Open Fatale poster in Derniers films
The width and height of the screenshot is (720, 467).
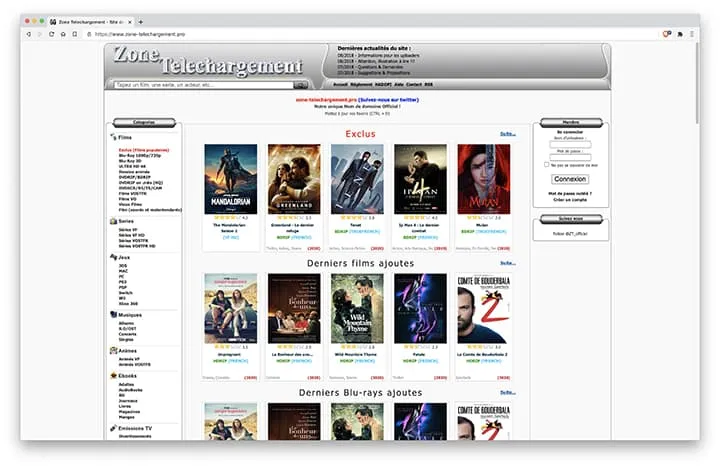[420, 309]
